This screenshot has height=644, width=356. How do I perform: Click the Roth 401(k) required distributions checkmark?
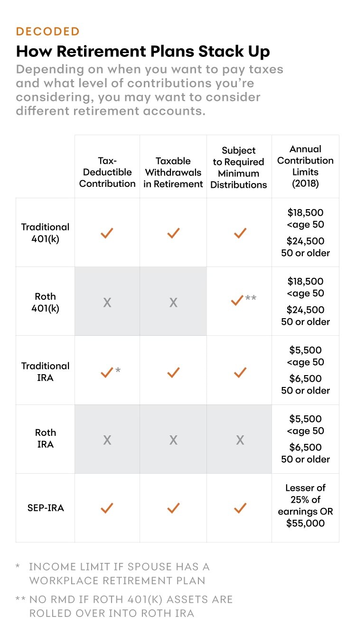[x=237, y=300]
